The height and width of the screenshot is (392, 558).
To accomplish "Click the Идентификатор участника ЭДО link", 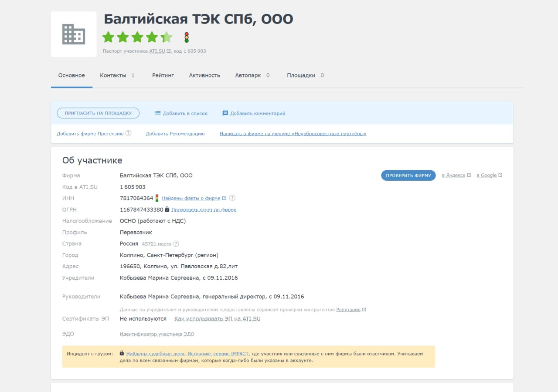I will coord(157,334).
